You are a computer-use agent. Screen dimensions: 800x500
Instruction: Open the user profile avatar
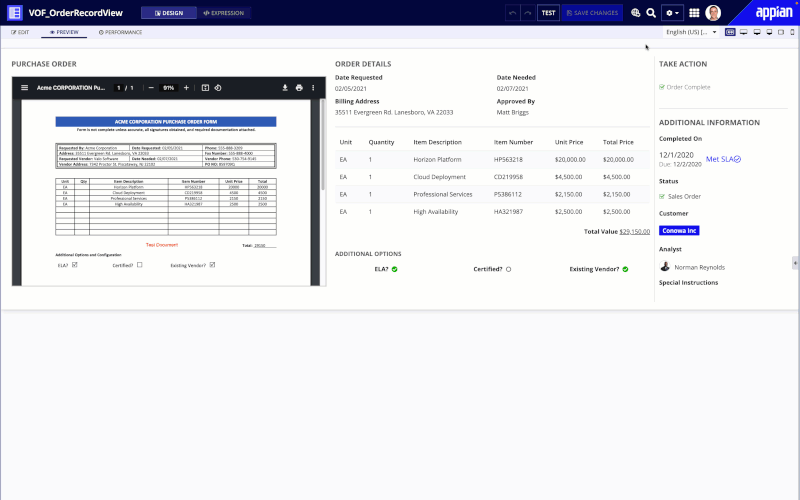[713, 13]
